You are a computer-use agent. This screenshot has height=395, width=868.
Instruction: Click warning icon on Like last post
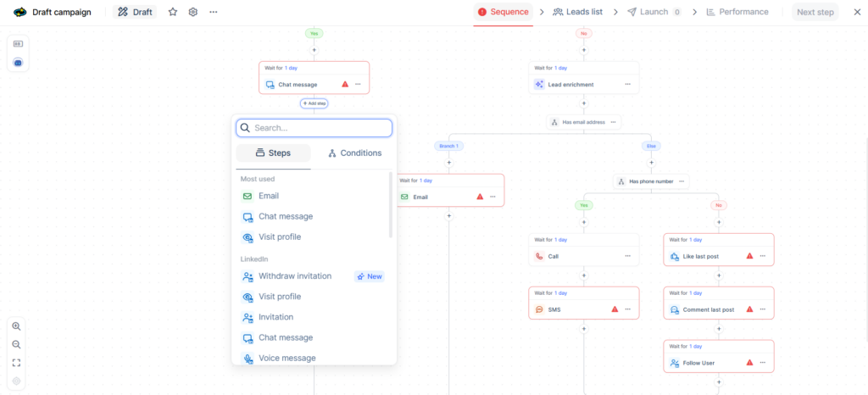749,256
